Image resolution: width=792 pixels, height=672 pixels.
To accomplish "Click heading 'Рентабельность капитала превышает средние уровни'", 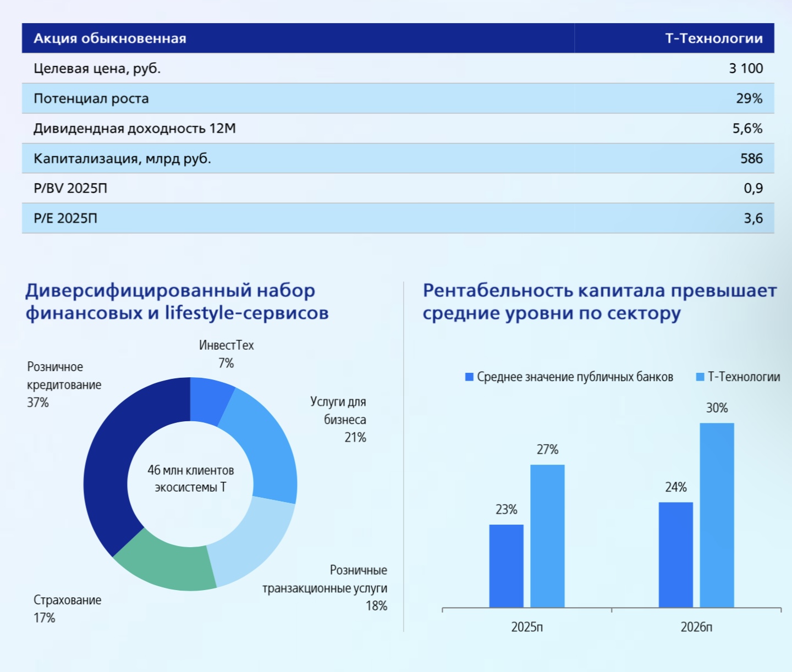I will click(x=599, y=301).
